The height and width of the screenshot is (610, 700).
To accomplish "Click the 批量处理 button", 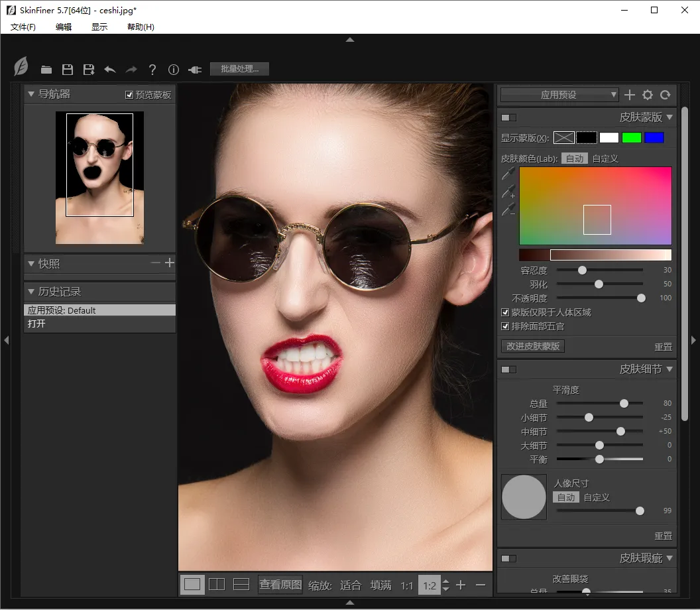I will tap(239, 69).
